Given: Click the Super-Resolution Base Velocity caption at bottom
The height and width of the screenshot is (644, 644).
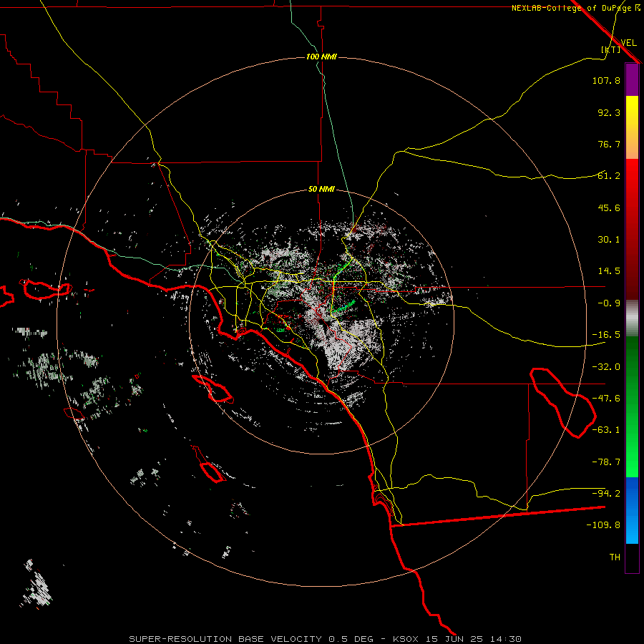Looking at the screenshot, I should (325, 639).
